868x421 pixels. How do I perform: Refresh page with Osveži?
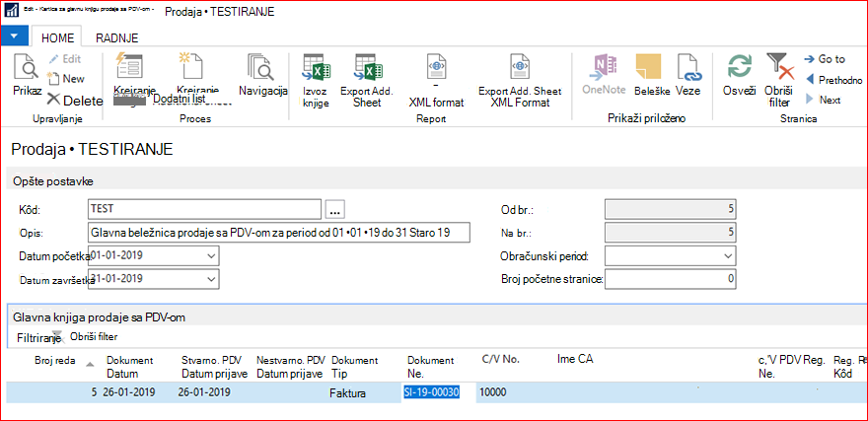[740, 76]
